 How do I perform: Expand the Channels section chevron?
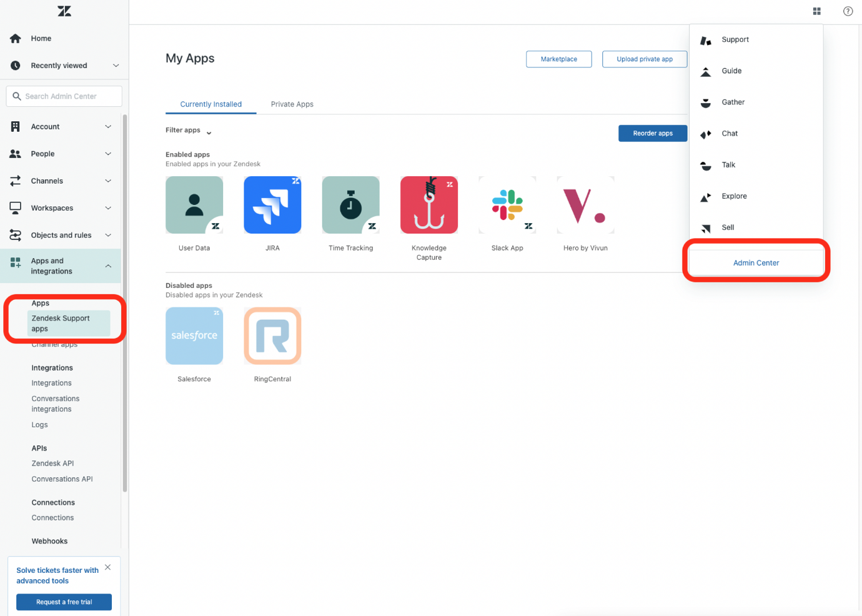(x=108, y=181)
